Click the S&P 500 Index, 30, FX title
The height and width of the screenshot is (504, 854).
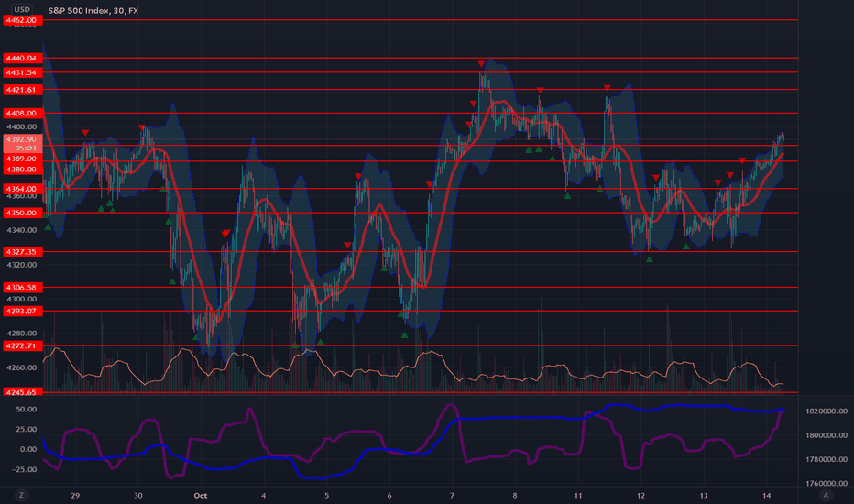[x=93, y=10]
